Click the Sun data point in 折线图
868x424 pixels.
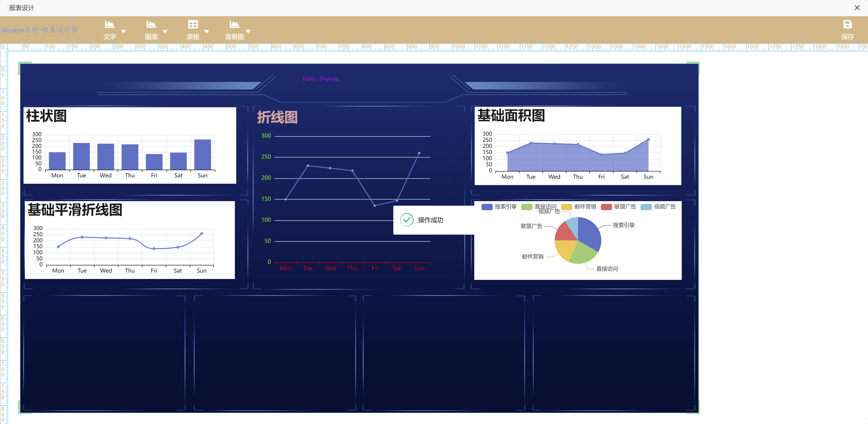[x=419, y=153]
